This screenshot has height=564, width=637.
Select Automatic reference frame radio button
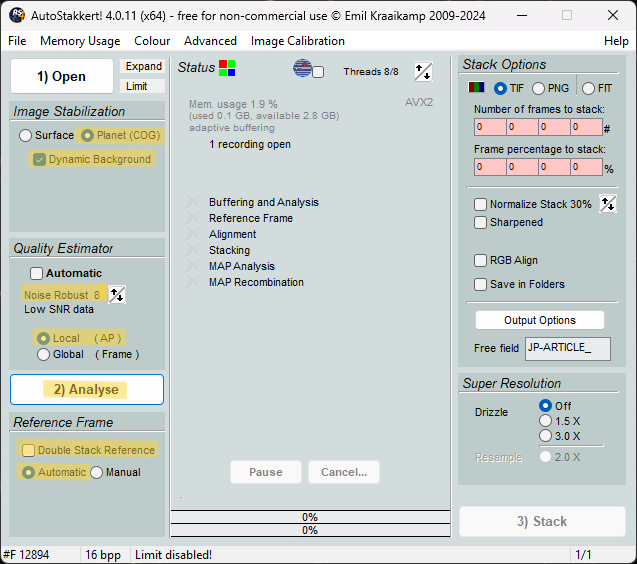point(28,472)
